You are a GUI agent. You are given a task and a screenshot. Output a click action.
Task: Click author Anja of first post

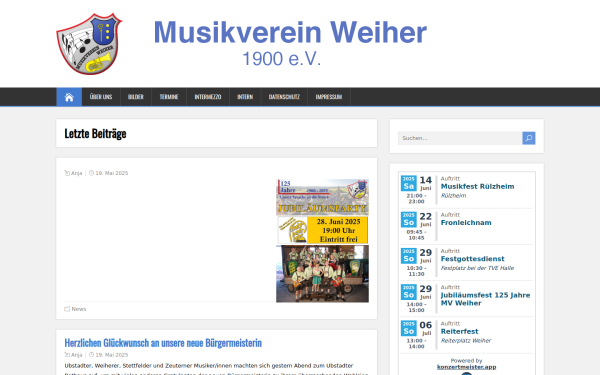pos(77,173)
